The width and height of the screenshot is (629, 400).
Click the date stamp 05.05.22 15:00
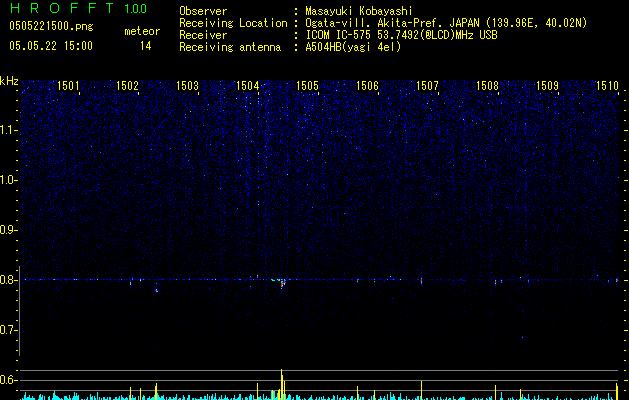click(51, 46)
